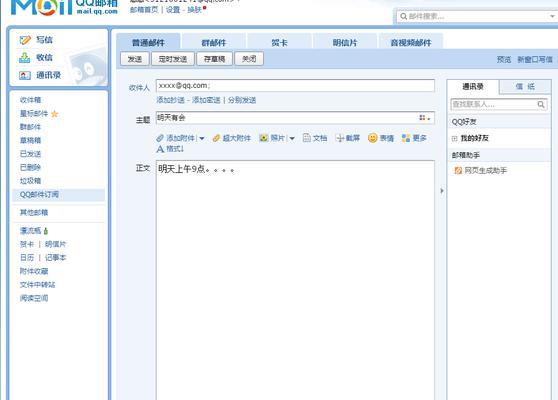
Task: Click the 定时发送 scheduled send button
Action: pyautogui.click(x=173, y=59)
